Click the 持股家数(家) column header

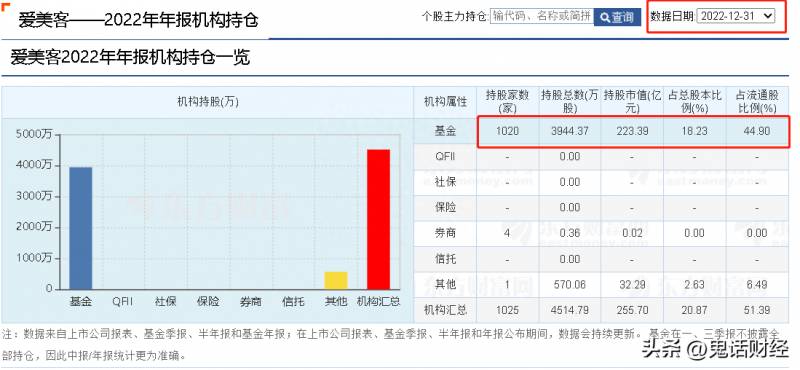pos(507,102)
